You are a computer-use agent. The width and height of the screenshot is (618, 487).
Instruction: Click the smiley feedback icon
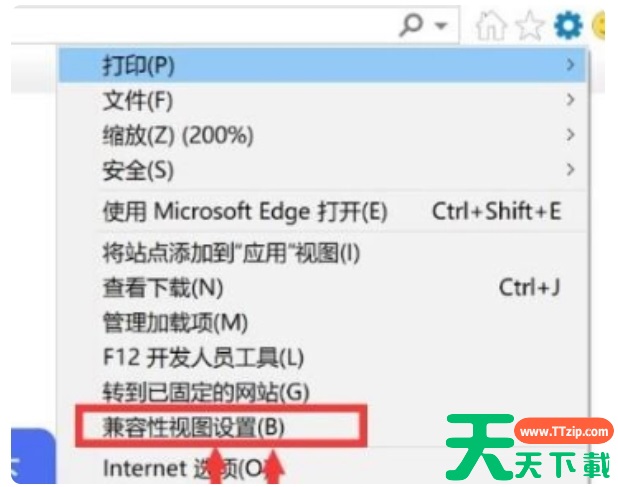coord(599,25)
